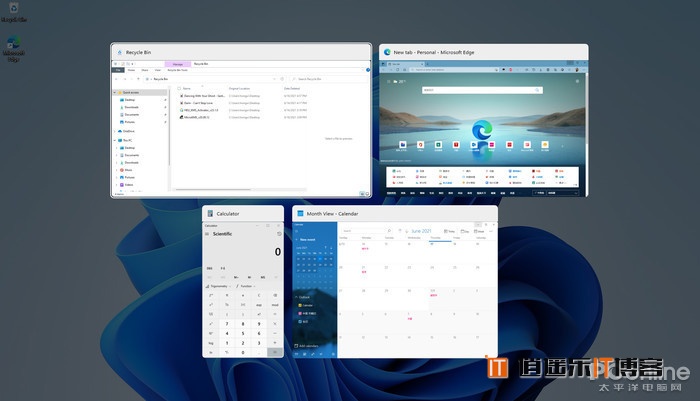Click the Calendar search box
This screenshot has height=401, width=700.
367,230
